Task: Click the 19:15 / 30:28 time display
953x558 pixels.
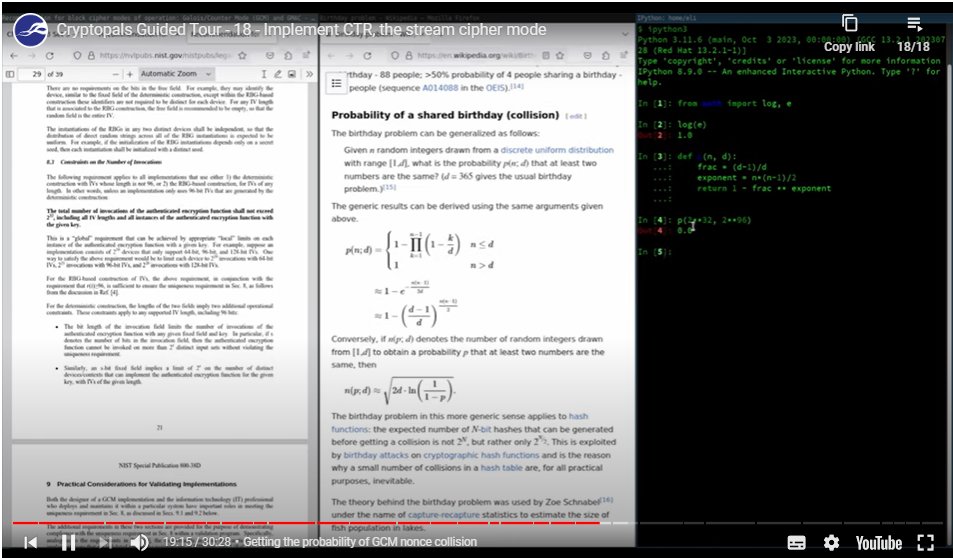Action: [x=197, y=542]
